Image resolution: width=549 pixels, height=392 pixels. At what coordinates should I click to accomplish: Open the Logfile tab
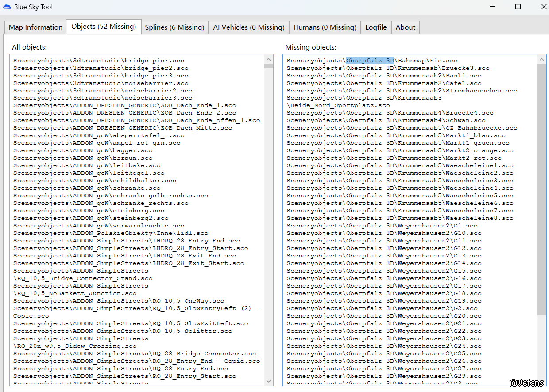click(375, 27)
